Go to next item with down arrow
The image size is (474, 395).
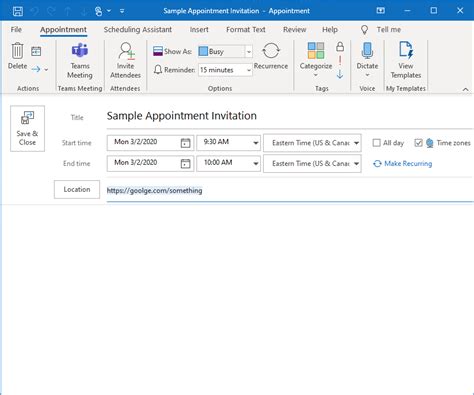(x=84, y=11)
